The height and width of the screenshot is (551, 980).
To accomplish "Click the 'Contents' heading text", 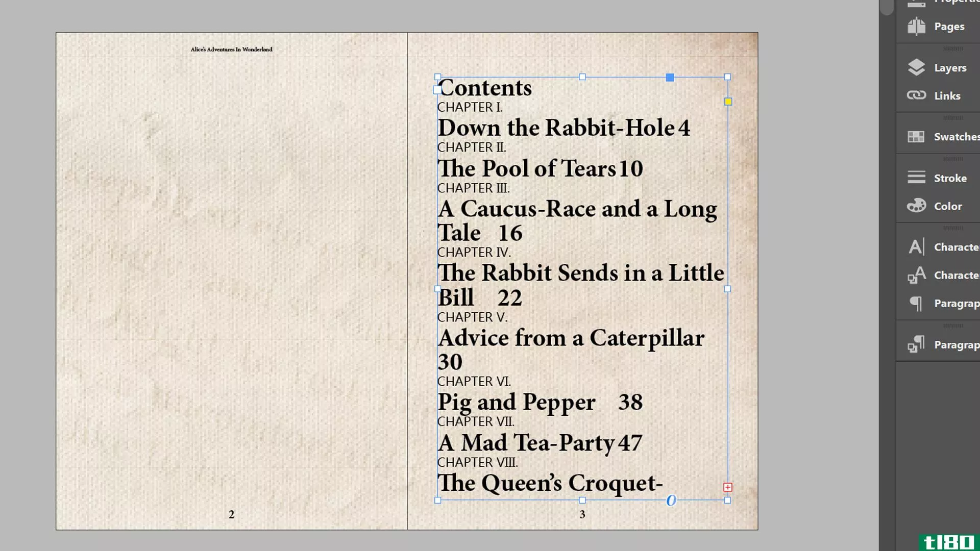I will tap(485, 88).
